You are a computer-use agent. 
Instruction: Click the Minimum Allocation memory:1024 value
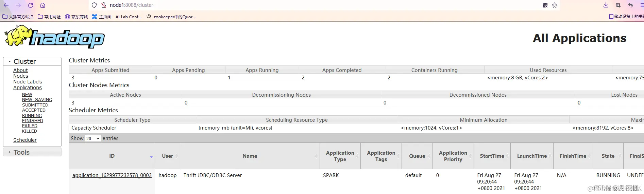[x=431, y=128]
